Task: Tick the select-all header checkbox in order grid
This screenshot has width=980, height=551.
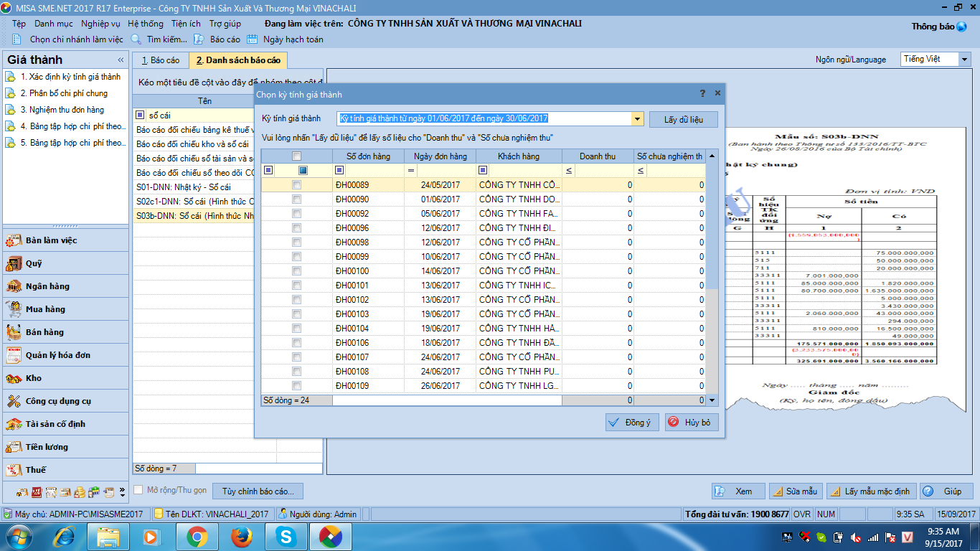Action: [x=296, y=156]
